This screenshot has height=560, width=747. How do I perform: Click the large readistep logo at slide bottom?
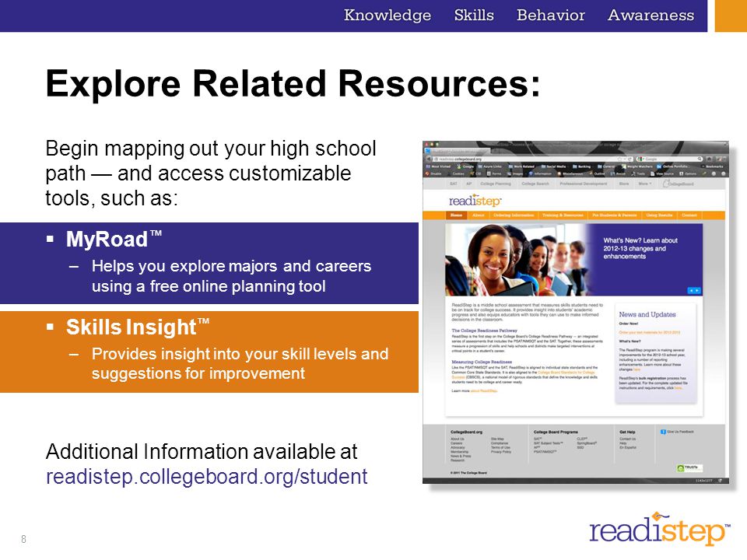click(x=659, y=529)
